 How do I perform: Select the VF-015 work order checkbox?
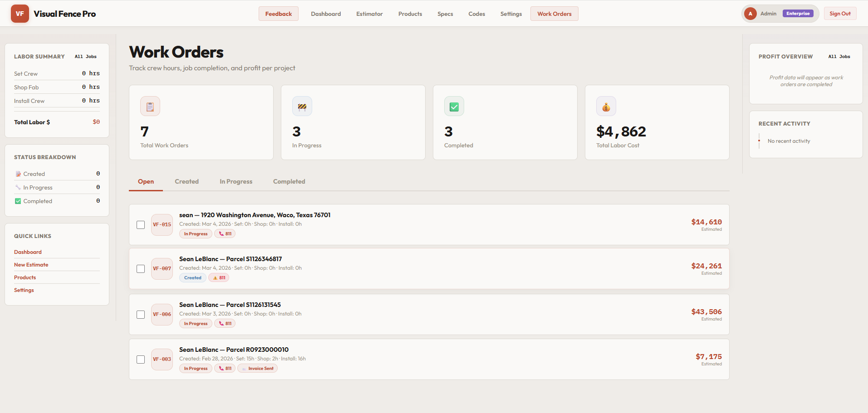[x=141, y=225]
